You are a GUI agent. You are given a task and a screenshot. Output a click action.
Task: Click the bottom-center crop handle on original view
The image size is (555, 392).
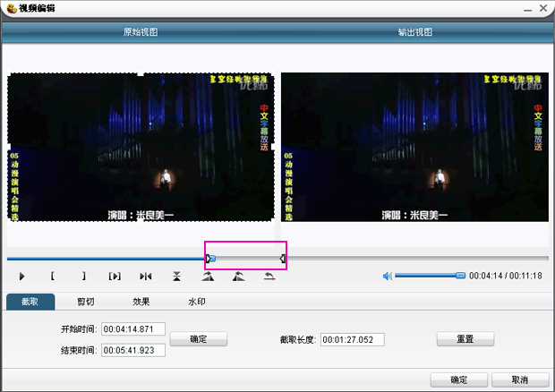[141, 221]
